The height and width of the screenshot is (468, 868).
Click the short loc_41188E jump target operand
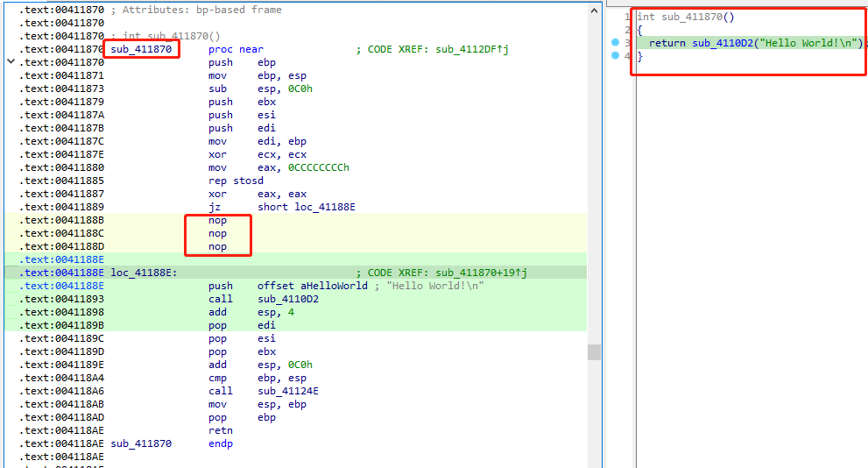(307, 207)
